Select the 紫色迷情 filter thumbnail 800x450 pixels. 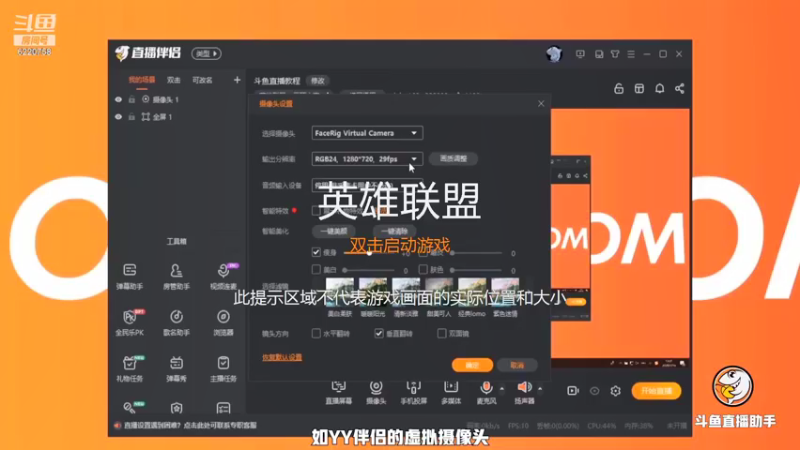[505, 293]
